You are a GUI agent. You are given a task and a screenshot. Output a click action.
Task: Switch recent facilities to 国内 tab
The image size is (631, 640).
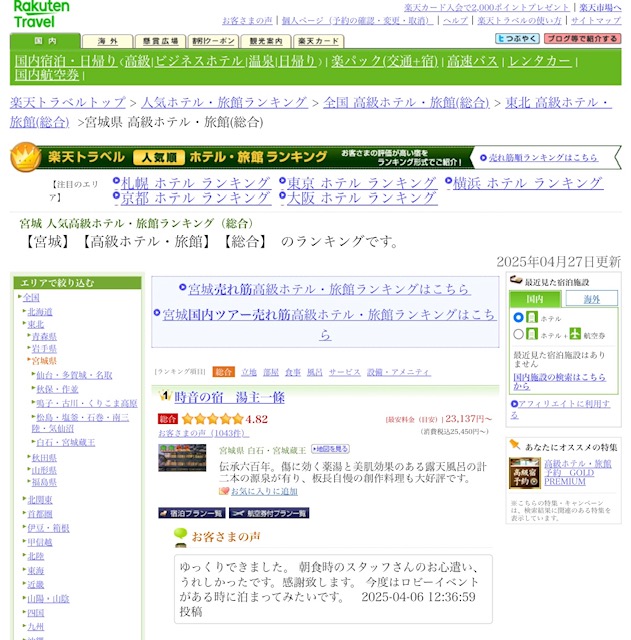click(535, 299)
